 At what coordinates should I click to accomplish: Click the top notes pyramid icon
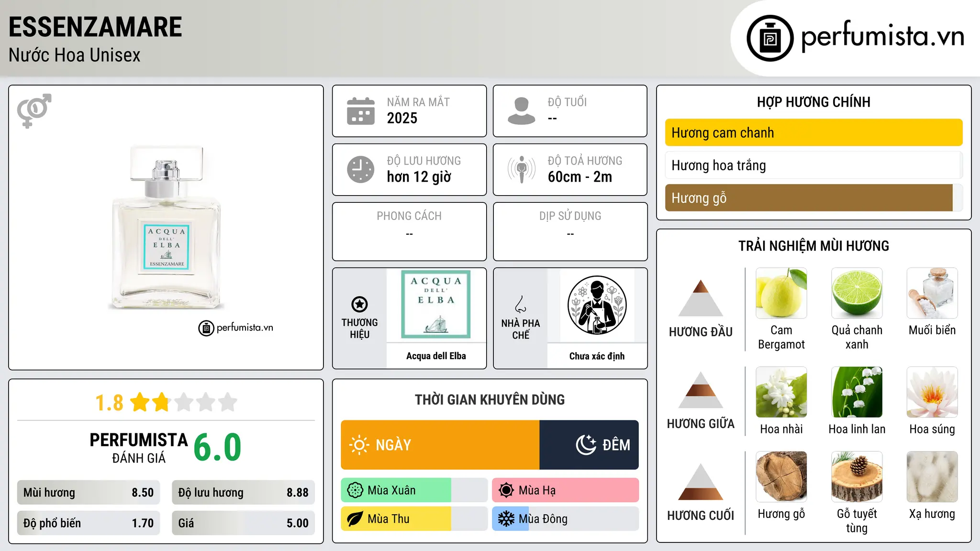pyautogui.click(x=701, y=298)
